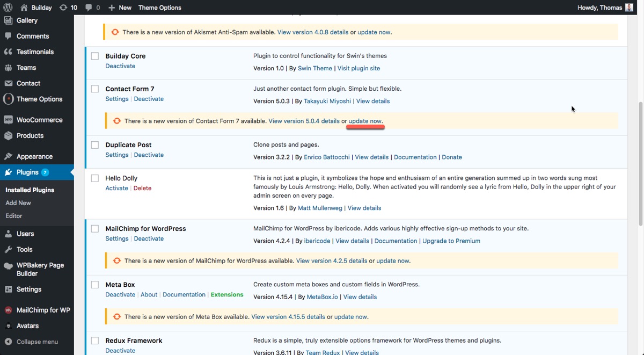Update Akismet Anti-Spam now
This screenshot has height=355, width=644.
[374, 32]
